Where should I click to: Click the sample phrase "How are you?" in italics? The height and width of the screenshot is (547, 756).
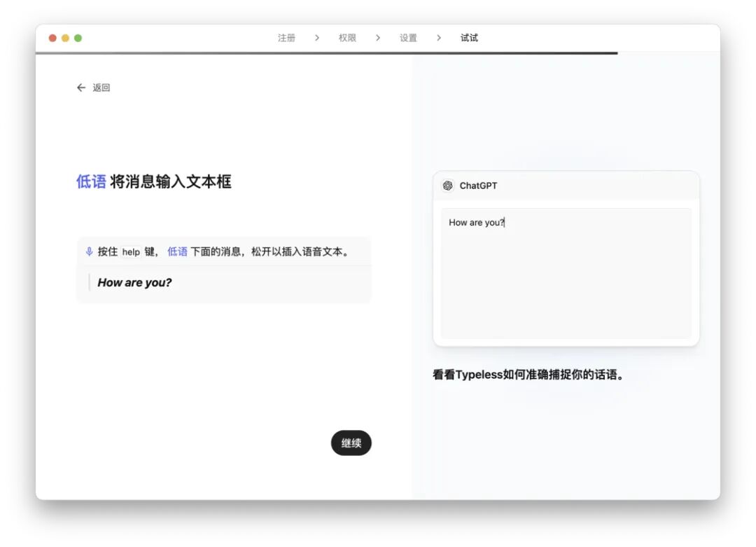click(134, 283)
